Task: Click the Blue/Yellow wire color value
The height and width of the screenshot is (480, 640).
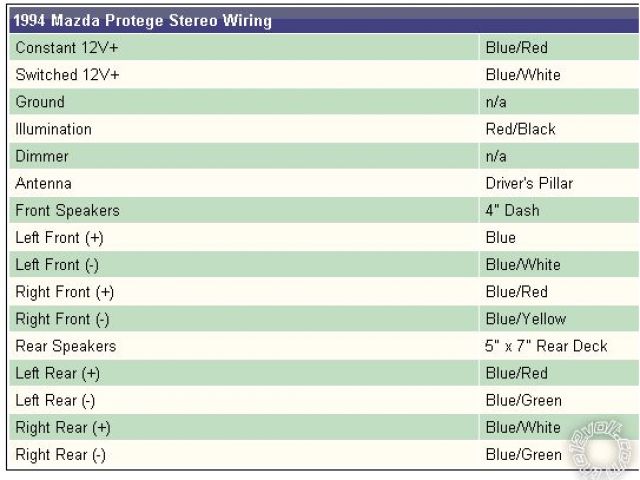Action: [x=525, y=319]
